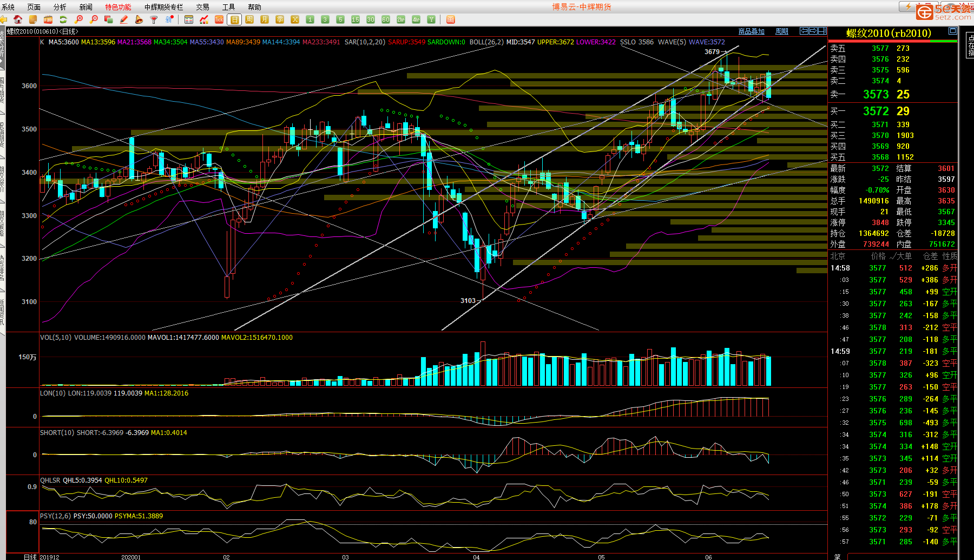The width and height of the screenshot is (974, 560).
Task: Select monthly 月 period
Action: tap(265, 19)
